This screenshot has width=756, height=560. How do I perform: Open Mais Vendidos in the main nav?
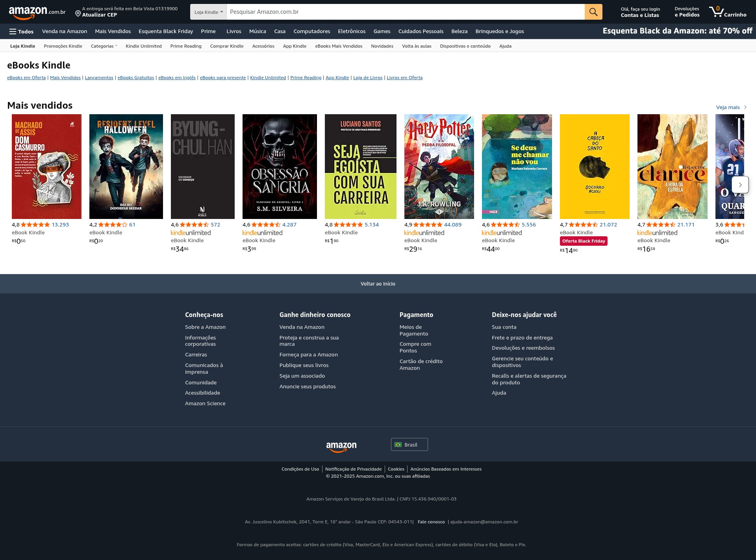pyautogui.click(x=113, y=31)
